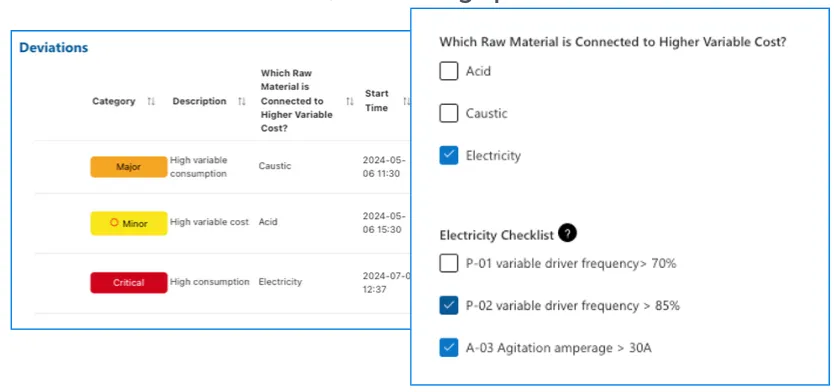Uncheck A-03 Agitation amperage box
This screenshot has height=392, width=834.
448,348
